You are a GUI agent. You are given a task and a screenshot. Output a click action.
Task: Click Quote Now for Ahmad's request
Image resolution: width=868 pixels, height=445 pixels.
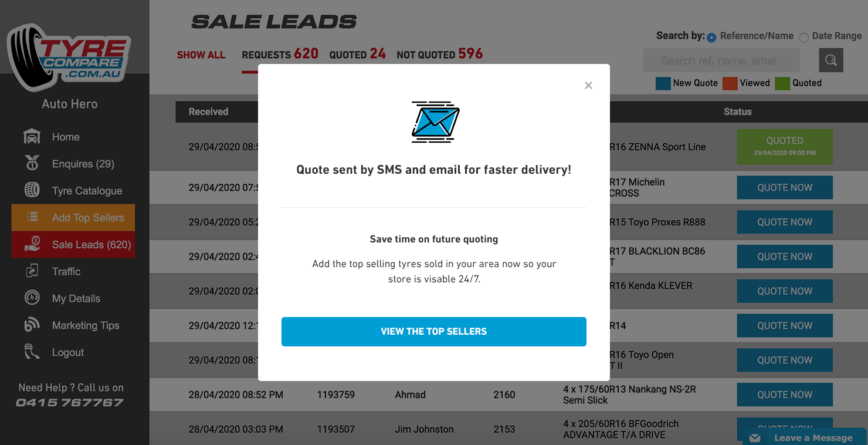(x=785, y=395)
